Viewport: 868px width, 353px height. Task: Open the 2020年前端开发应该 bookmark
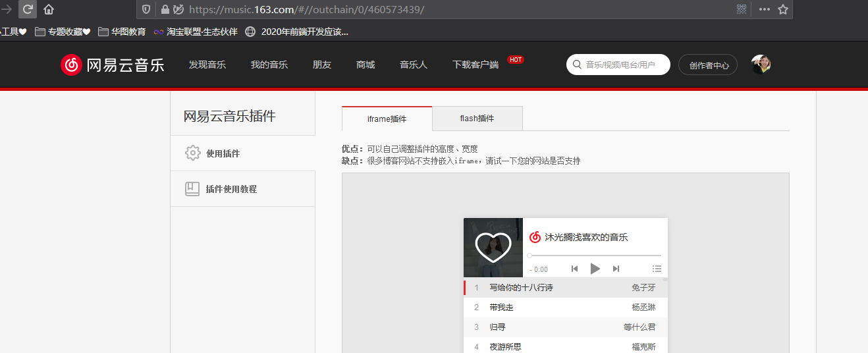pyautogui.click(x=297, y=32)
